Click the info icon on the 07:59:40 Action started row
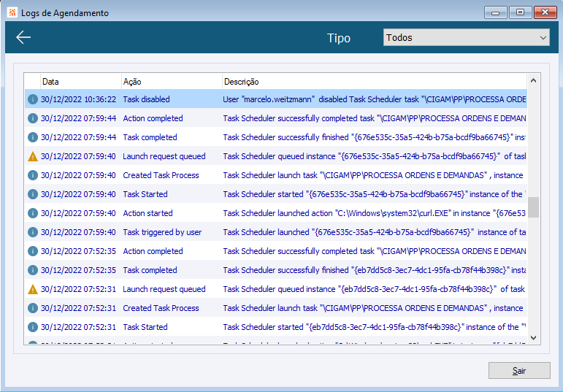 pyautogui.click(x=33, y=213)
